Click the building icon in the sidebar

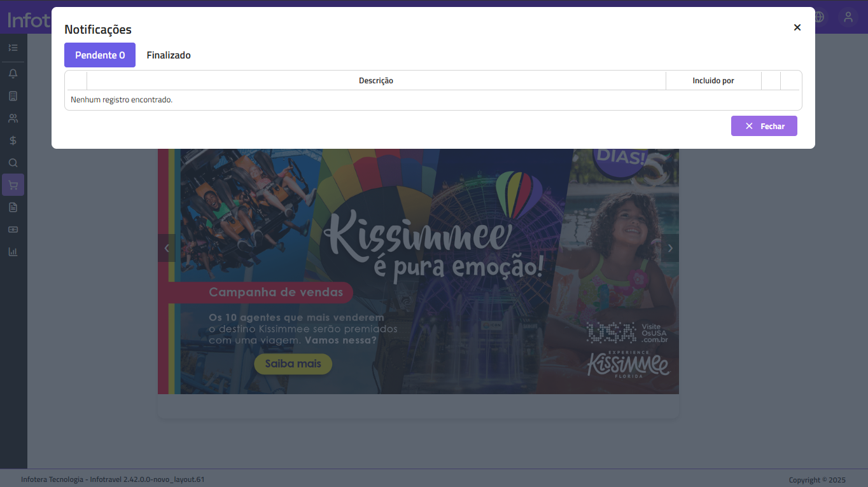pos(13,96)
